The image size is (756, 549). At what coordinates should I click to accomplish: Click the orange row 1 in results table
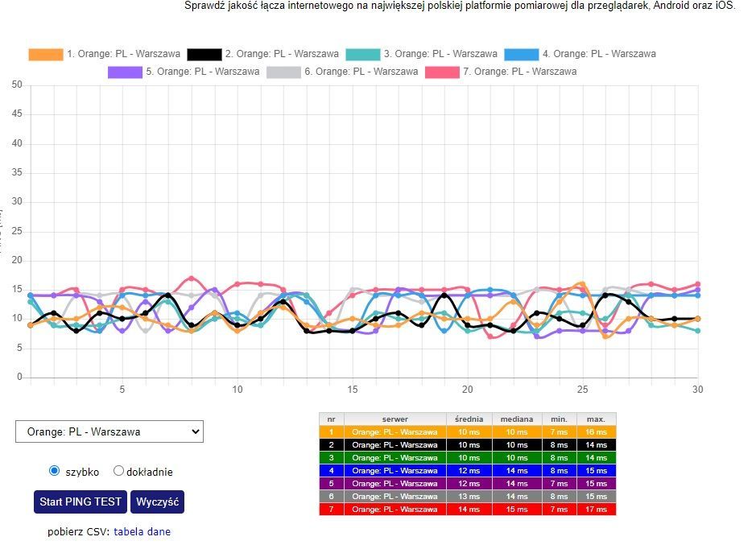click(x=467, y=432)
